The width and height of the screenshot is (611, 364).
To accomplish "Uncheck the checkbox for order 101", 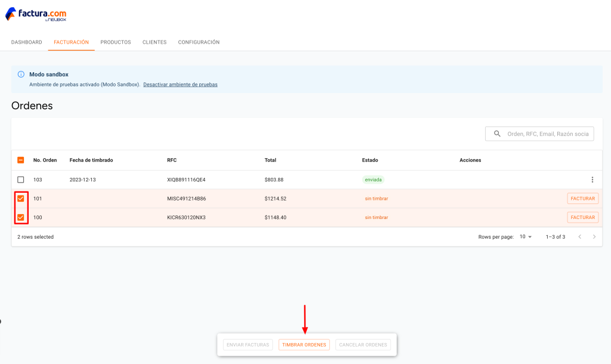I will [21, 198].
